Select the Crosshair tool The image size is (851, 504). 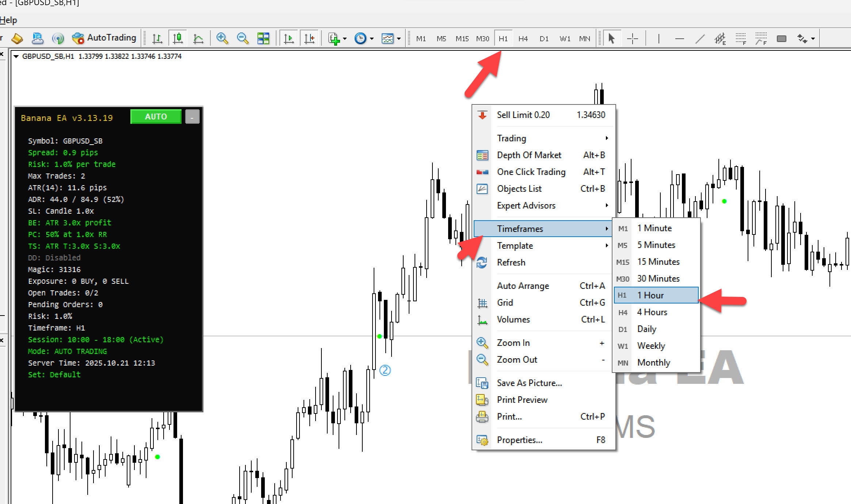pyautogui.click(x=632, y=38)
